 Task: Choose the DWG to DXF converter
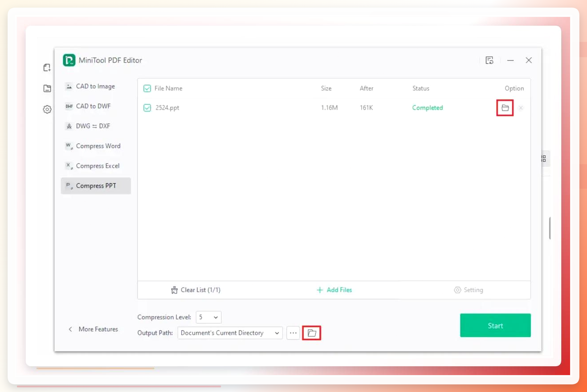96,126
